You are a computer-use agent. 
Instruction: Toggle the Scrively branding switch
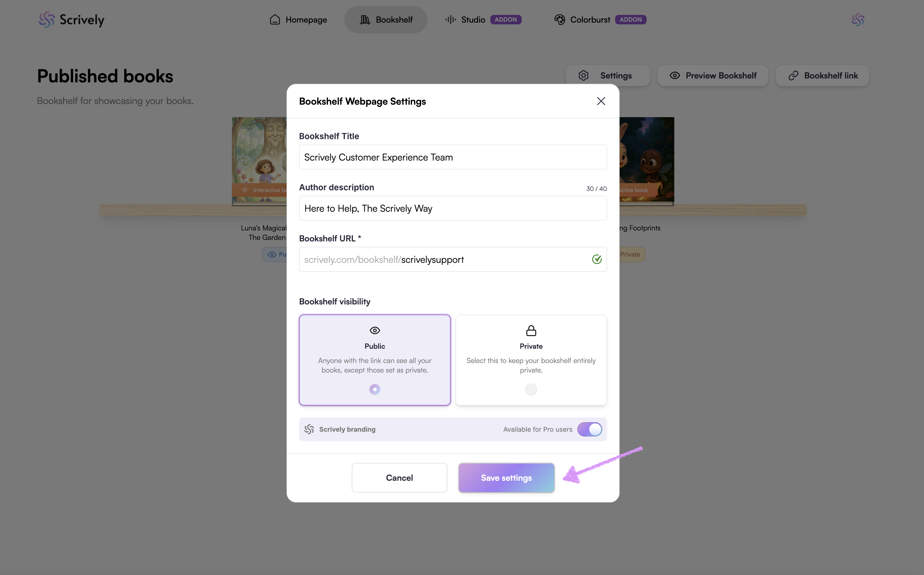pyautogui.click(x=589, y=429)
